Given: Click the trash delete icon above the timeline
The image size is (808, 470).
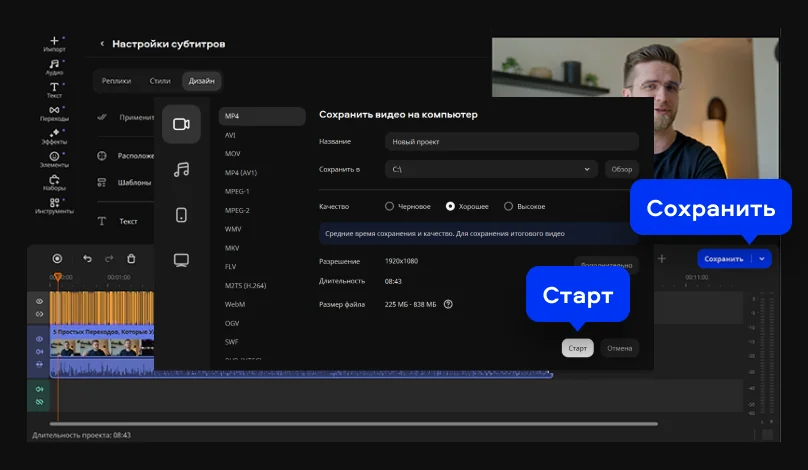Looking at the screenshot, I should (x=131, y=259).
